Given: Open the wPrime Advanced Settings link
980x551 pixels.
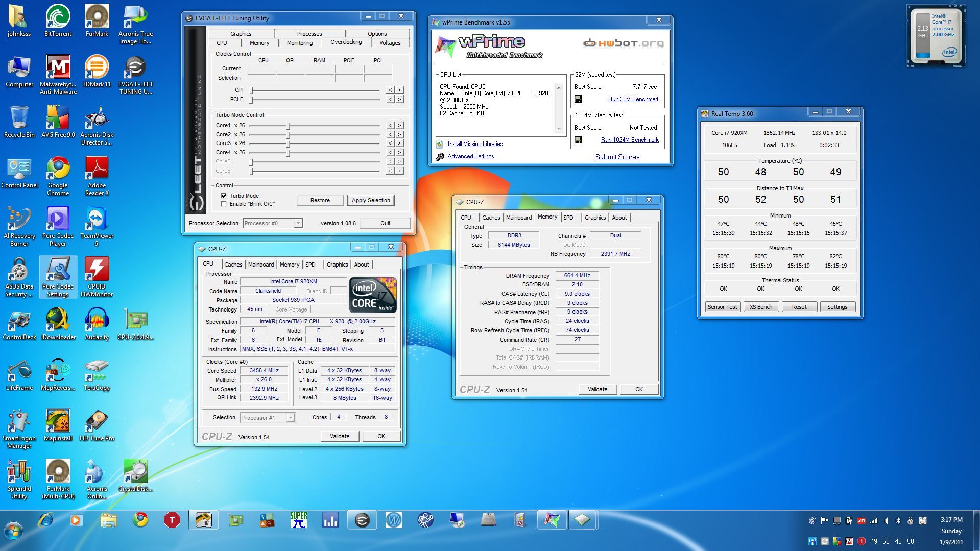Looking at the screenshot, I should [470, 156].
